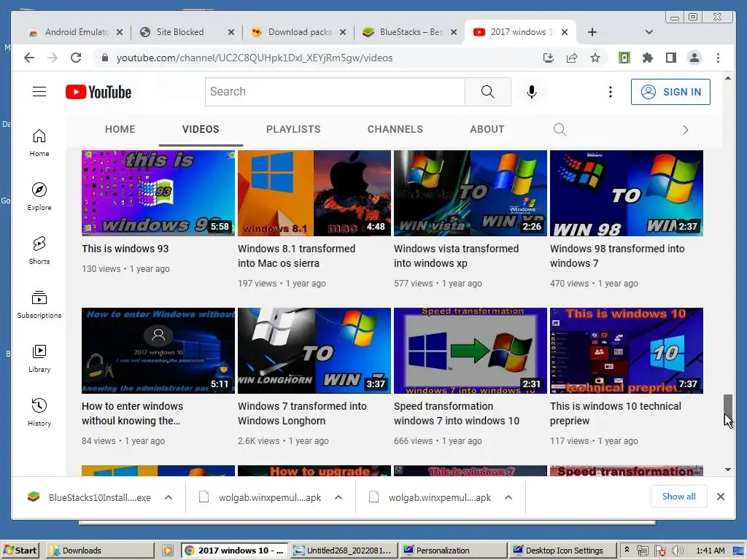Screen dimensions: 747x560
Task: Open the 'How to enter Windows' thumbnail
Action: pos(158,351)
